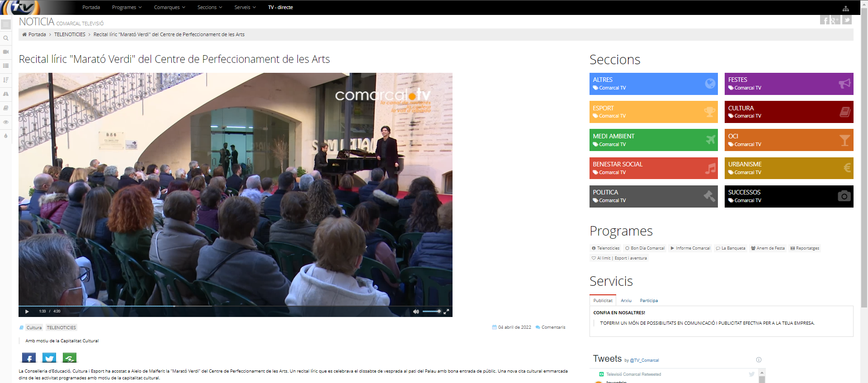Click the date 04 abril de 2022
The image size is (868, 383).
(514, 327)
